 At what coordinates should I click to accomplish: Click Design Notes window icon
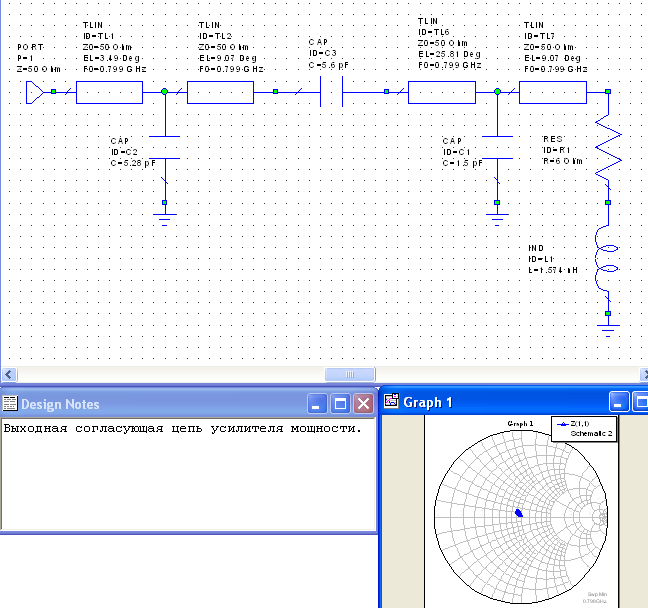(x=10, y=403)
